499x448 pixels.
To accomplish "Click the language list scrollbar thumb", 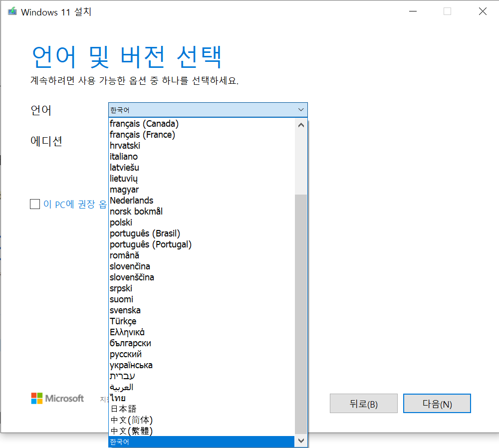I will 301,314.
